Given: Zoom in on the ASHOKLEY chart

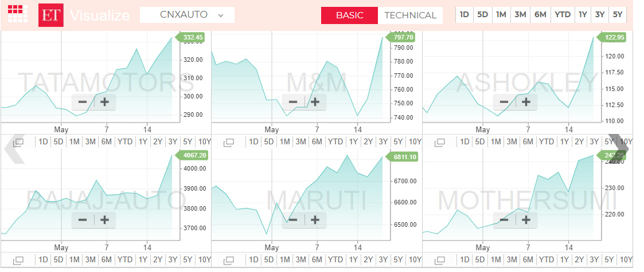Looking at the screenshot, I should point(526,103).
